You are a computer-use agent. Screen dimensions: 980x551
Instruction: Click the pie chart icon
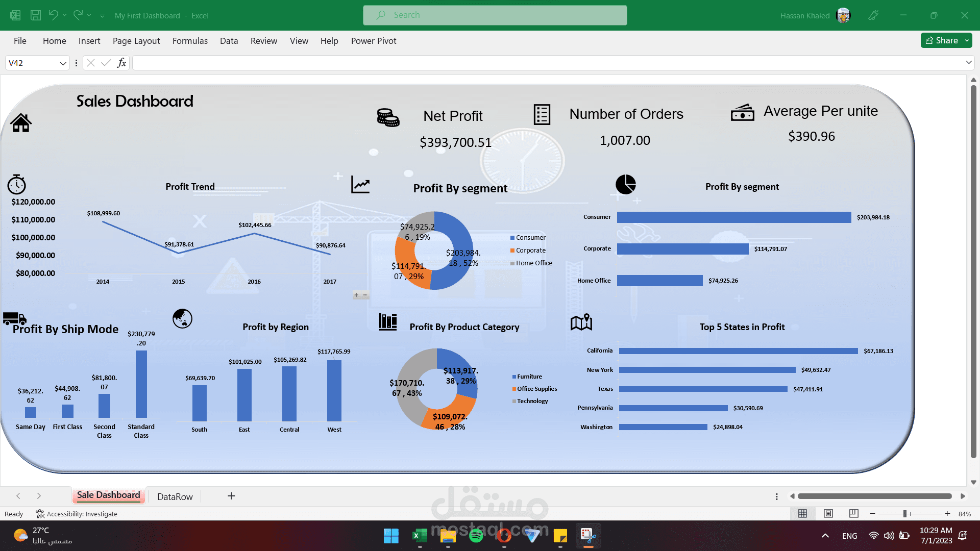[x=625, y=184]
